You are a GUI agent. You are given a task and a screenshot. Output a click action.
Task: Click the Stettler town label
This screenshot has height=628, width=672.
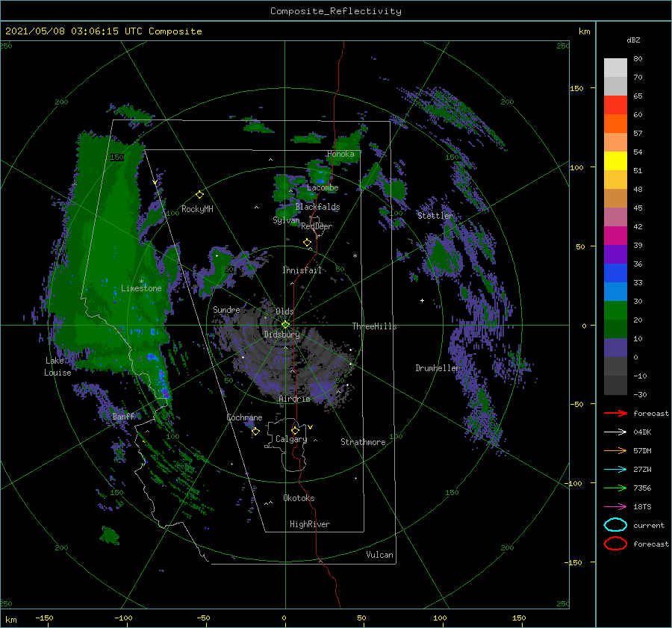click(435, 216)
